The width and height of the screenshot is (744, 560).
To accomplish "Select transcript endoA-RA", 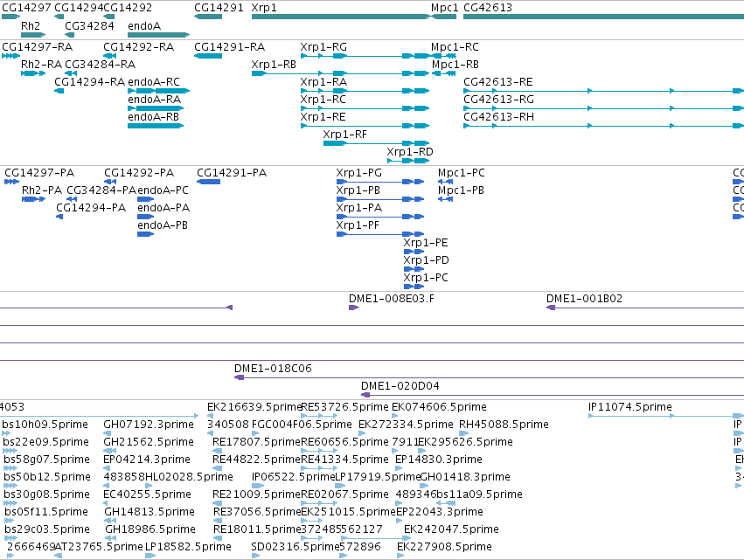I will (x=154, y=100).
